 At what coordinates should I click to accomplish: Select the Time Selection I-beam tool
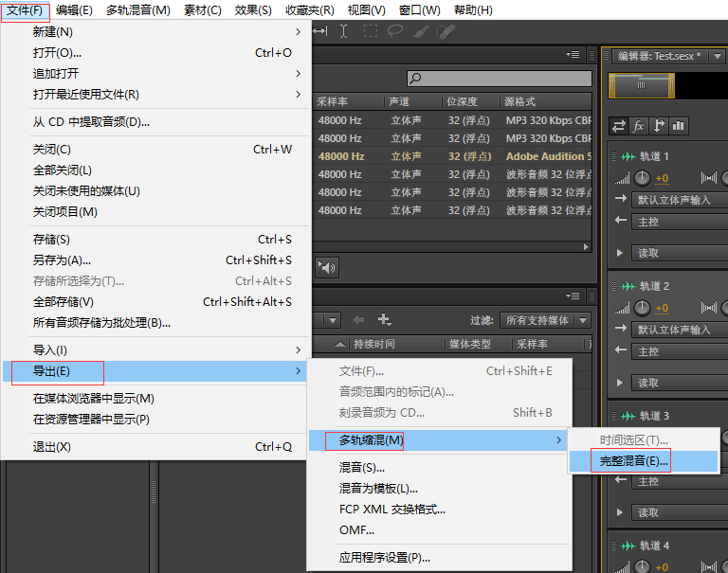point(343,31)
